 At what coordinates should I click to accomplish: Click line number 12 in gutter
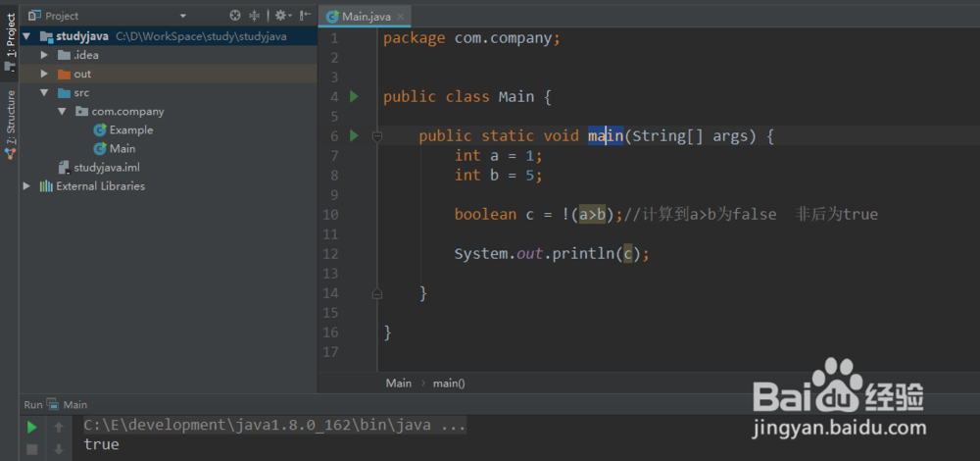(x=330, y=254)
